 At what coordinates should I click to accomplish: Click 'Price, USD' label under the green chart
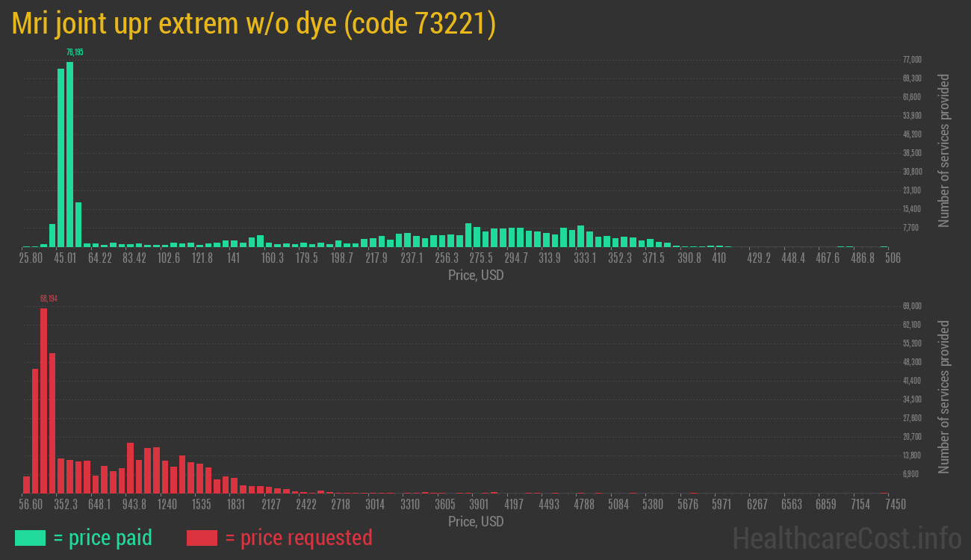[x=476, y=276]
